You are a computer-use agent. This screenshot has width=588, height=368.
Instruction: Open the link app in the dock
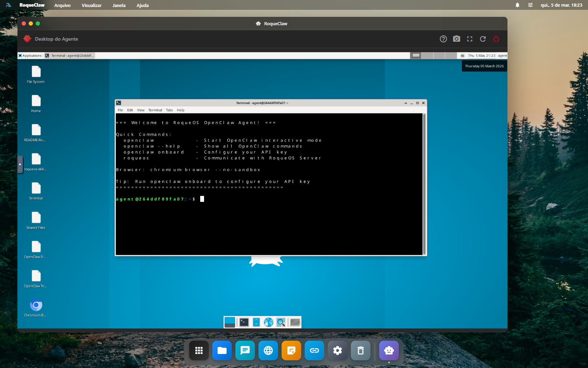tap(314, 350)
